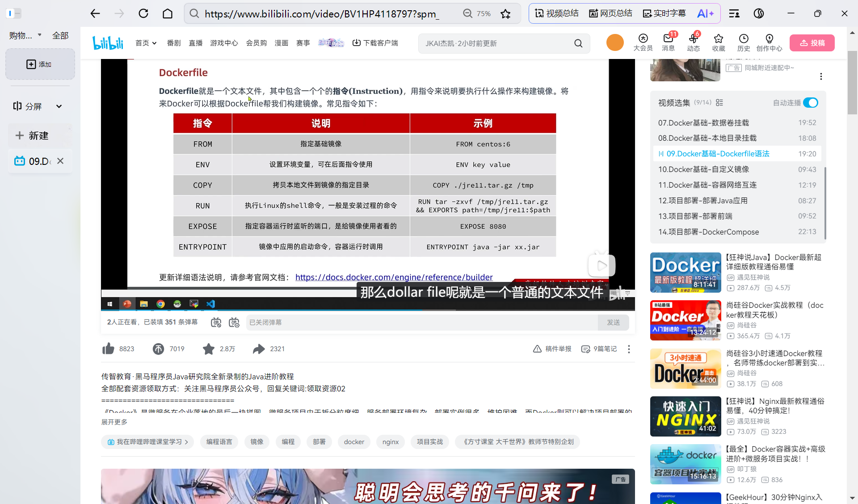Screen dimensions: 858x504
Task: Click the pink 投稿 upload button
Action: [x=812, y=43]
